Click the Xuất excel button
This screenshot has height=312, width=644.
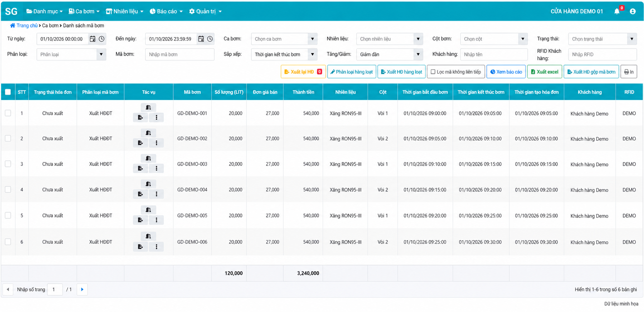pos(545,72)
